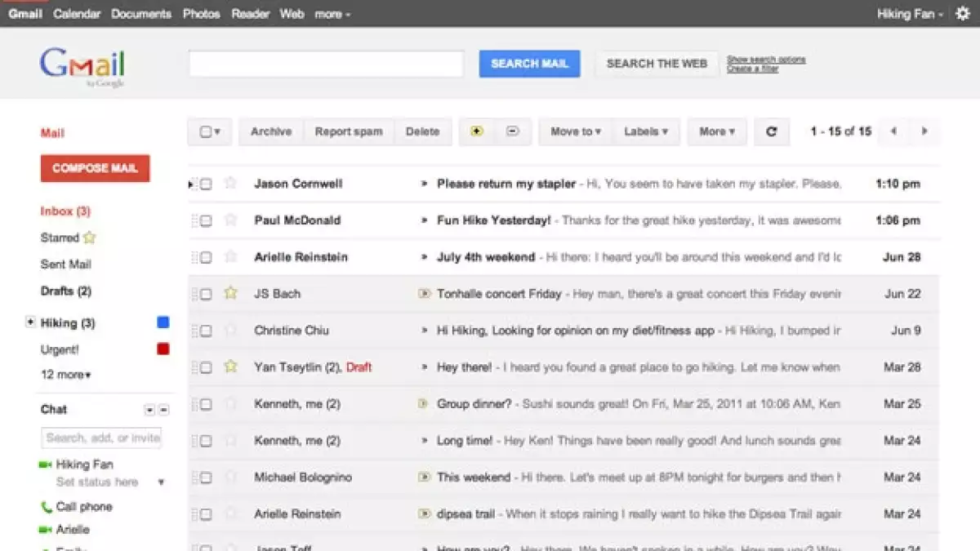Click the blue Hiking label color swatch

(x=163, y=322)
